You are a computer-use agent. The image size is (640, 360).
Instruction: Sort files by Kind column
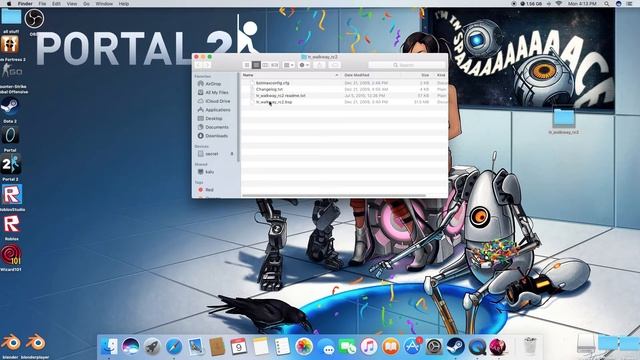click(x=440, y=75)
